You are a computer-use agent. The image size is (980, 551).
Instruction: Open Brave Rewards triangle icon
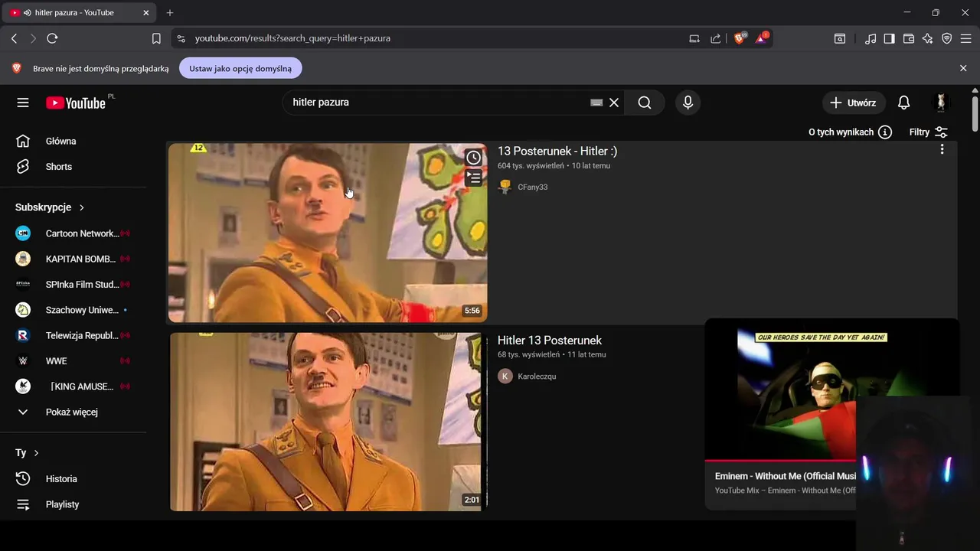pyautogui.click(x=762, y=37)
